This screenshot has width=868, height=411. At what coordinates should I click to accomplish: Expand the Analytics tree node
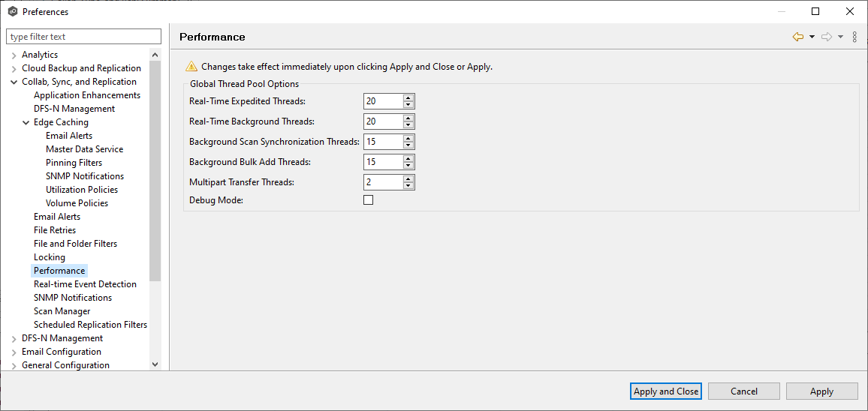(x=14, y=55)
